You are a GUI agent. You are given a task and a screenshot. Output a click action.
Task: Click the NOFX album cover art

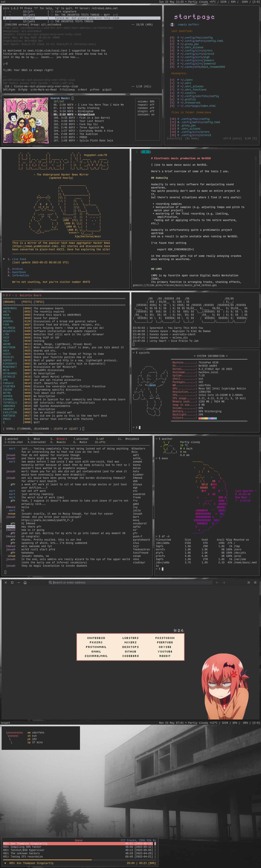click(x=26, y=121)
